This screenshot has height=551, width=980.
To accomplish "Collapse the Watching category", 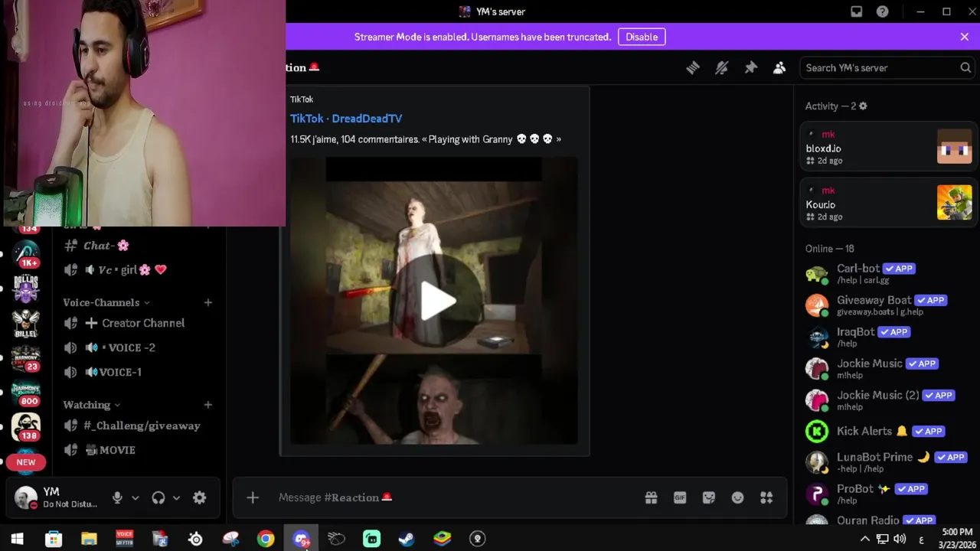I will [92, 404].
